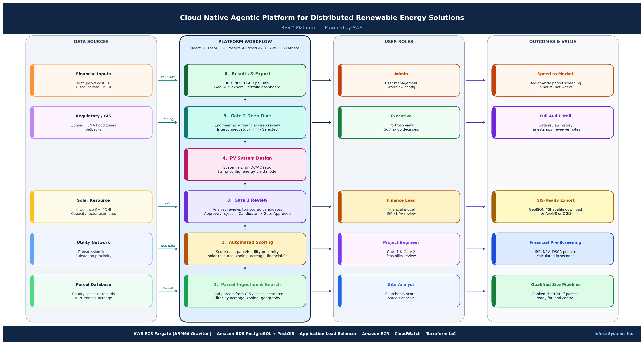Select the Parcel Database card

91,291
